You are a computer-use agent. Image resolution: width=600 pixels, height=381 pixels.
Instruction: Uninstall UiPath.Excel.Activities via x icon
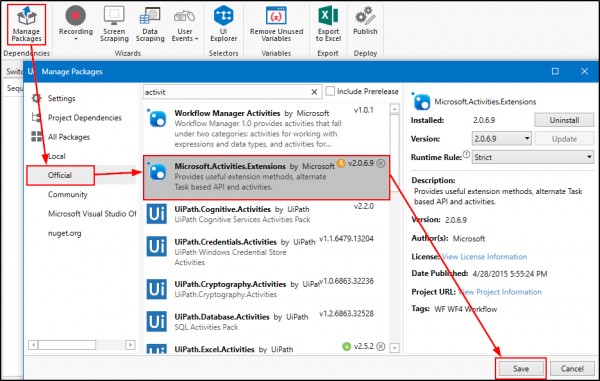tap(381, 347)
